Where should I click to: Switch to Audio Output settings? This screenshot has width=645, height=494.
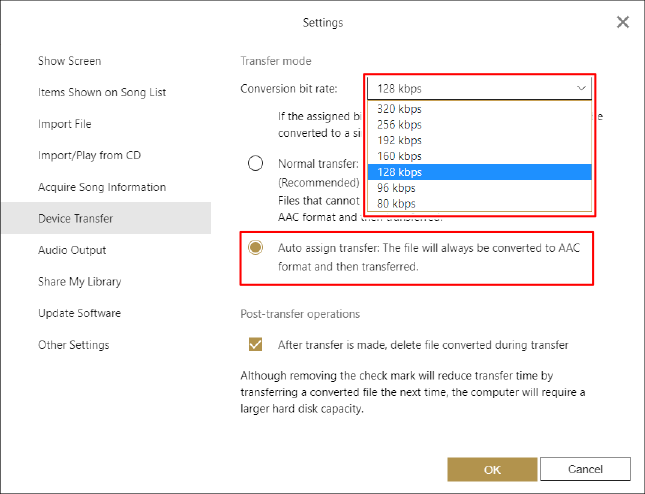tap(72, 250)
